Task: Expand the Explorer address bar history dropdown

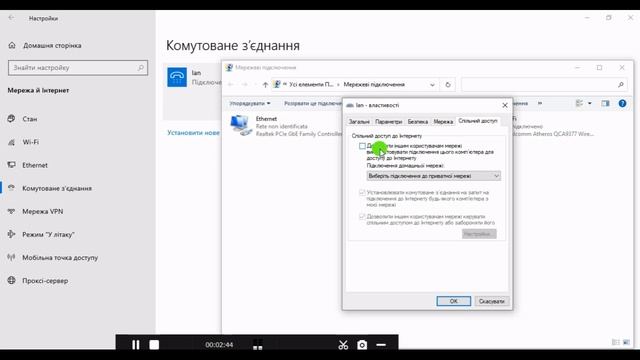Action: (x=432, y=84)
